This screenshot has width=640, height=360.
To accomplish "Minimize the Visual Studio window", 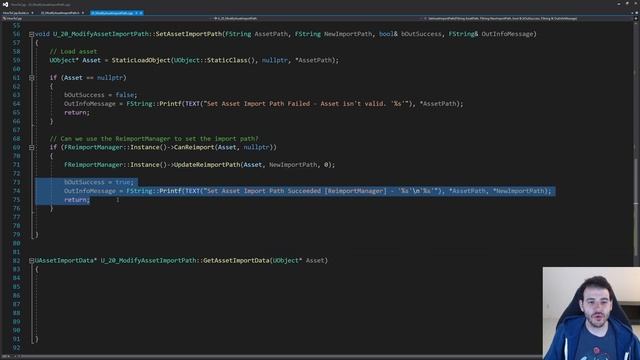I will 619,4.
